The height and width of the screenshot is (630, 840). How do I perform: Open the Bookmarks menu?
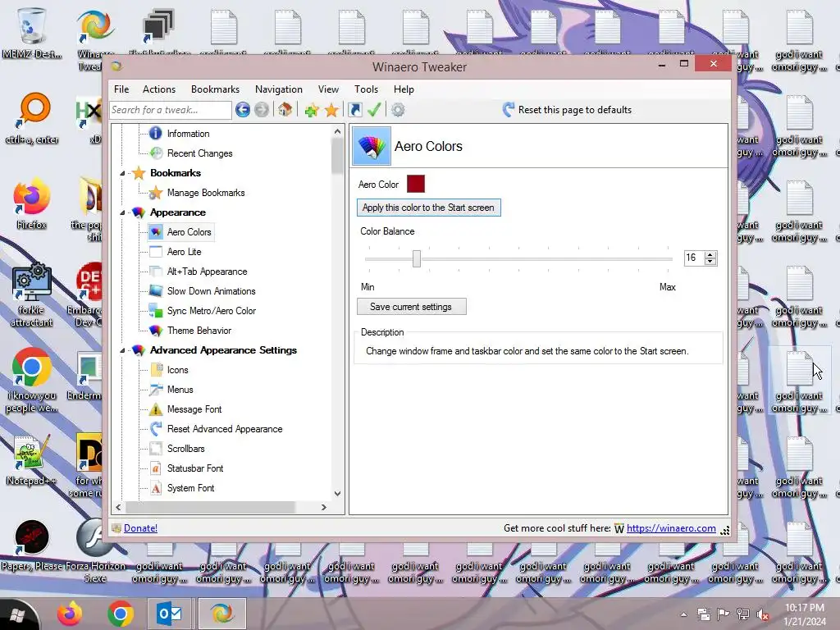click(215, 89)
